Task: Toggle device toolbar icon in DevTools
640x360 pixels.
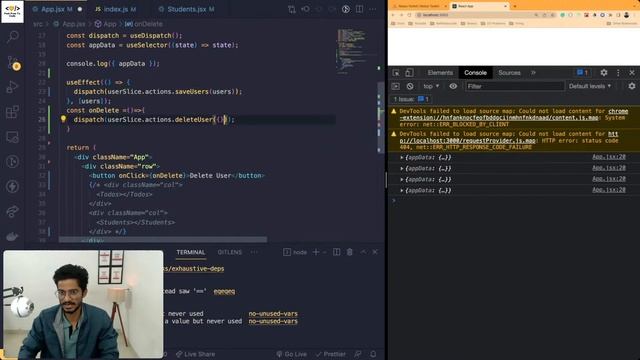Action: (x=409, y=73)
